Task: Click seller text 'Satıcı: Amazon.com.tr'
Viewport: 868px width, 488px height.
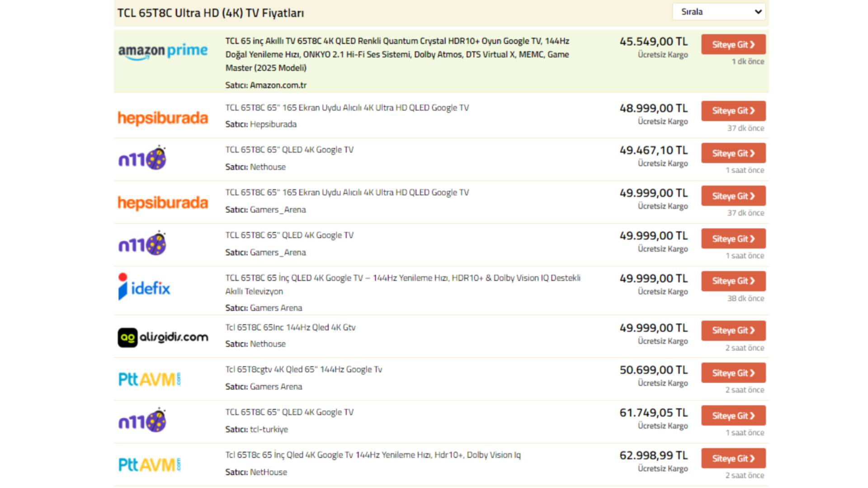Action: [x=266, y=85]
